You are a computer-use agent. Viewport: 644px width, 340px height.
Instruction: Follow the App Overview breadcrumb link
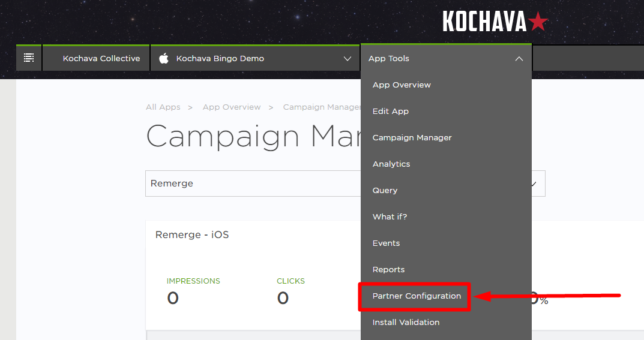(232, 107)
